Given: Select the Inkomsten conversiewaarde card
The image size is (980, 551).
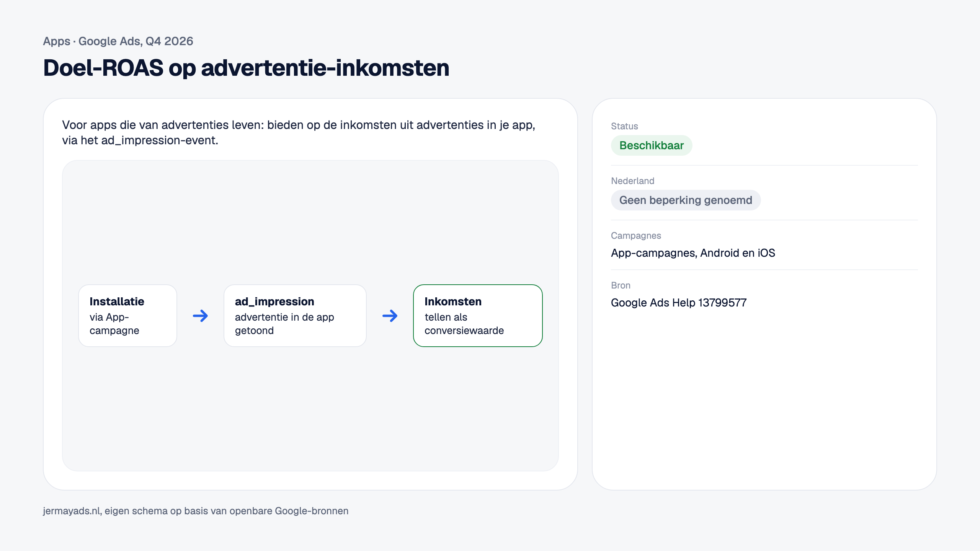Looking at the screenshot, I should (478, 316).
